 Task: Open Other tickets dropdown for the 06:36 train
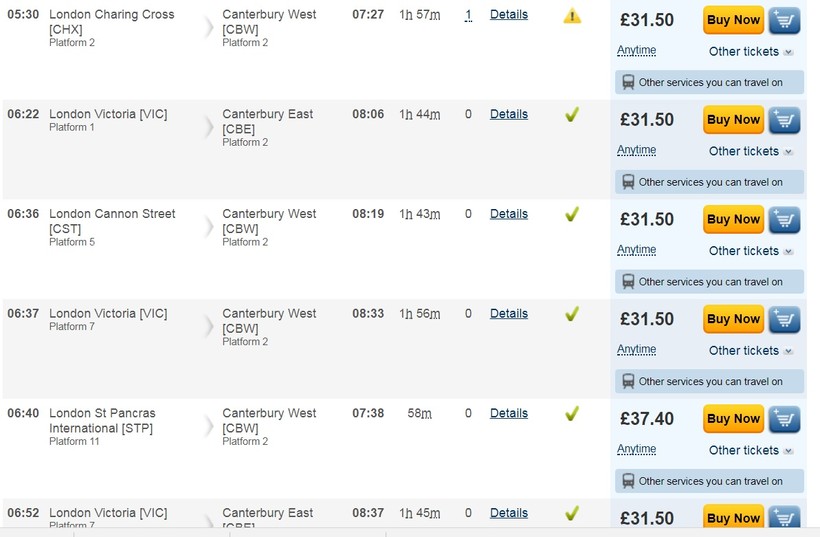click(x=751, y=251)
